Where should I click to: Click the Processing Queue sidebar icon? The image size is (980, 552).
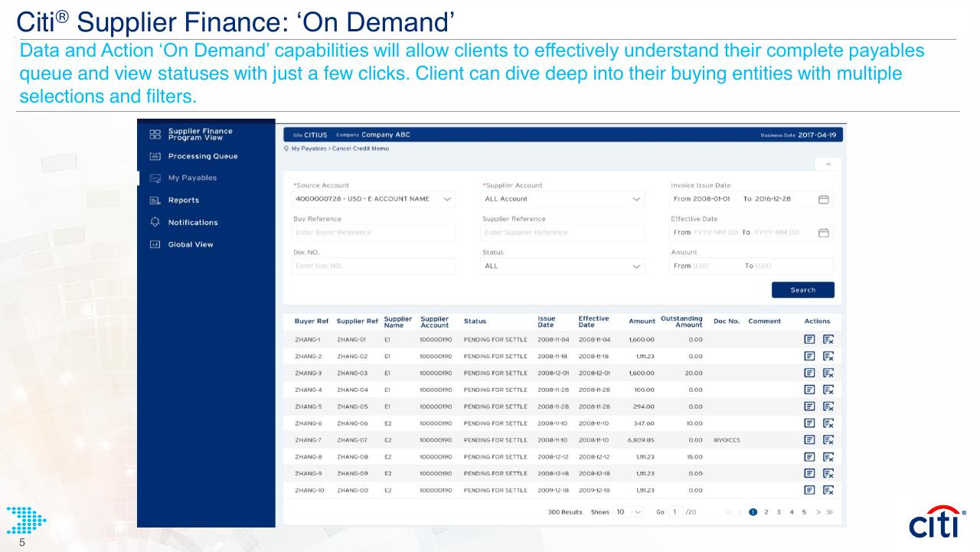click(155, 156)
